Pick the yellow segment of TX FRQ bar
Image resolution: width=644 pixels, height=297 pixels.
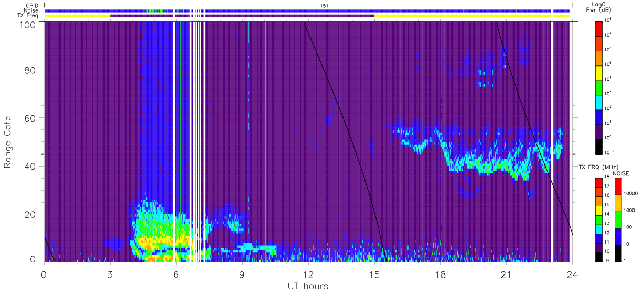[x=599, y=210]
